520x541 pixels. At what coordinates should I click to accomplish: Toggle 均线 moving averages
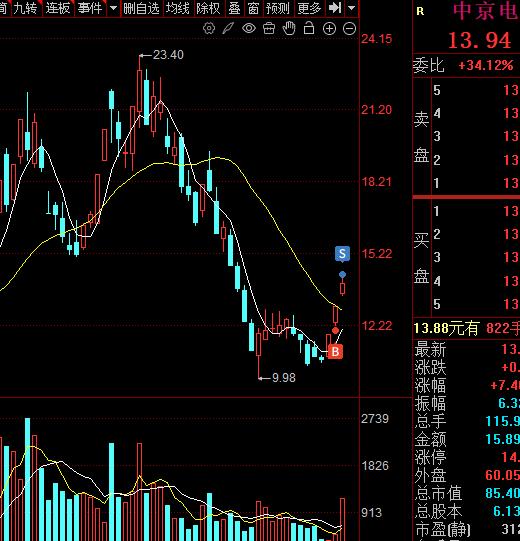point(177,8)
